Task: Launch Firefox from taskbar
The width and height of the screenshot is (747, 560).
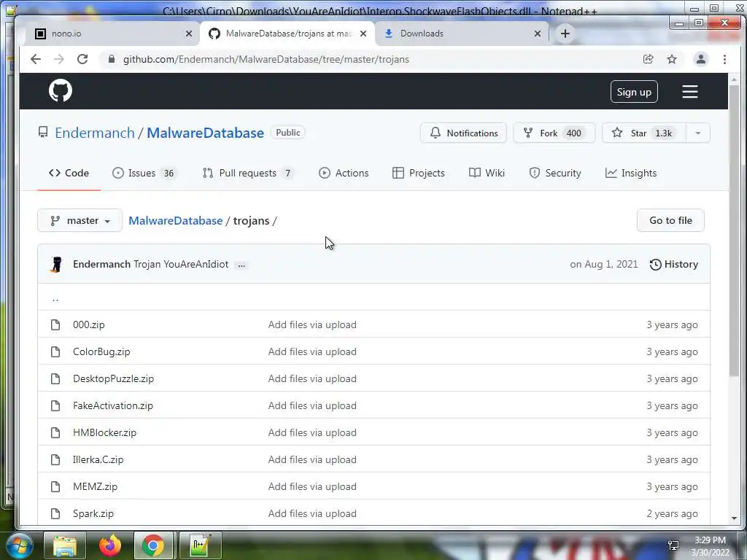Action: coord(110,545)
